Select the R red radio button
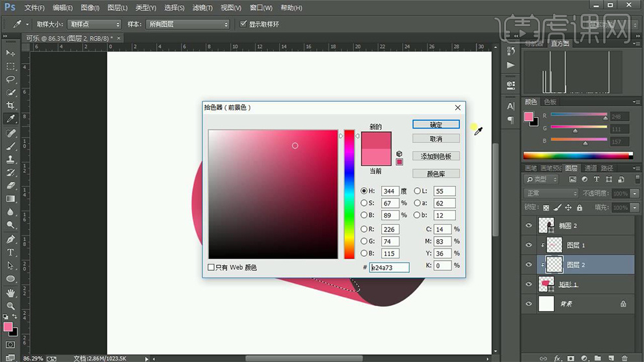Image resolution: width=644 pixels, height=362 pixels. [x=364, y=229]
